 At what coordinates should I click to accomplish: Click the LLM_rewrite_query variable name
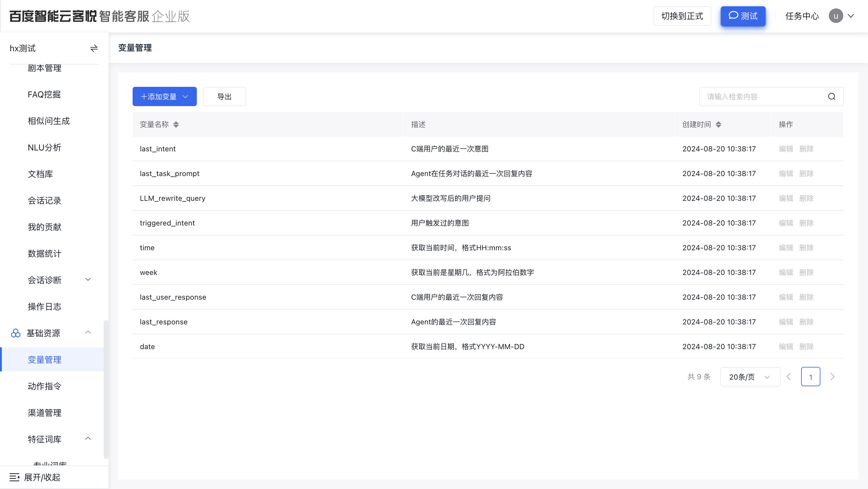point(172,198)
